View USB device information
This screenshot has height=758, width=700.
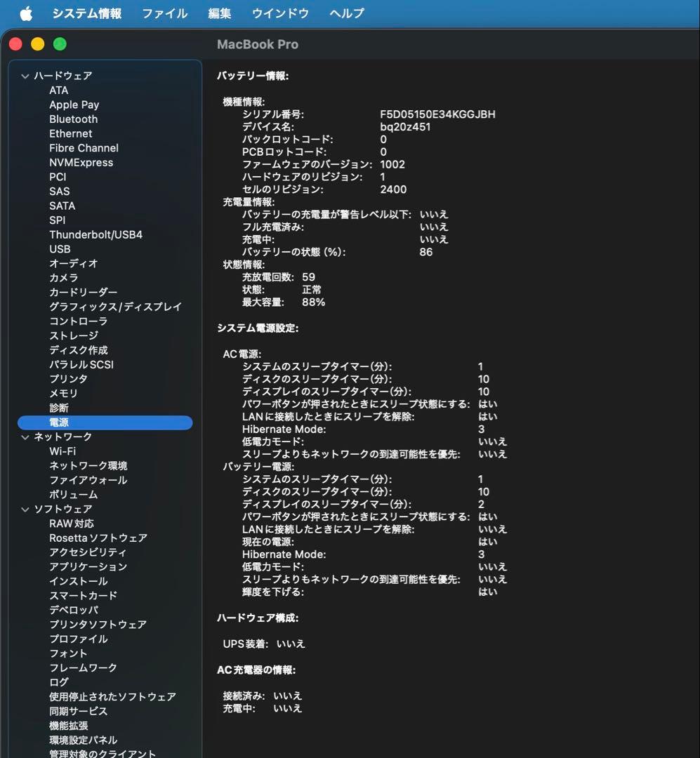tap(60, 249)
